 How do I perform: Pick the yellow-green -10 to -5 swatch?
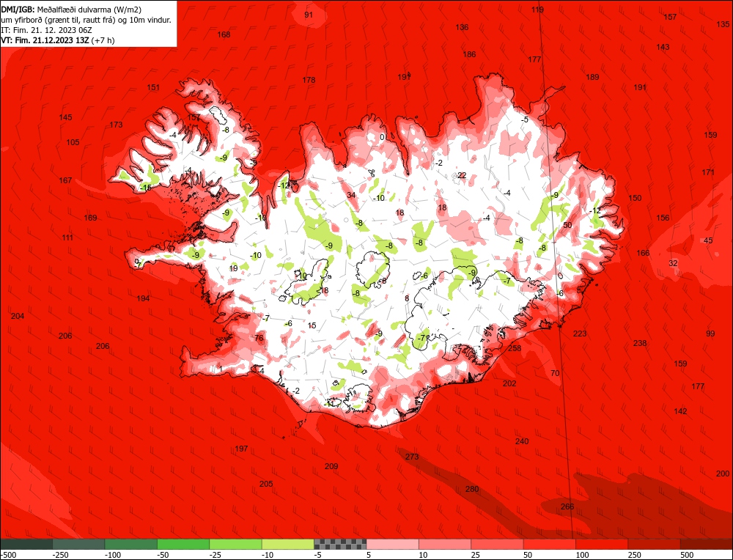288,544
